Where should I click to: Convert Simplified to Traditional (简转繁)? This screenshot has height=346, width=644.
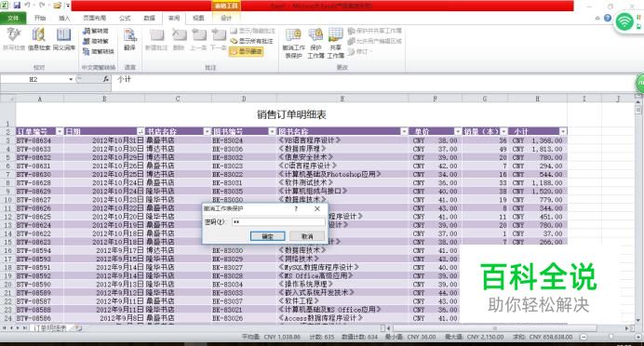click(x=96, y=42)
